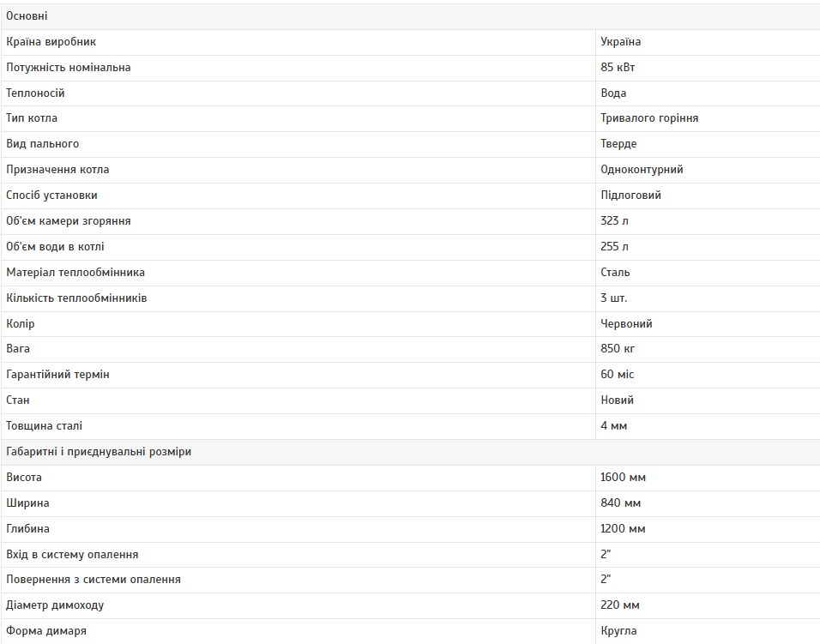Click the "Гарантійний термін" label
This screenshot has width=820, height=644.
click(57, 375)
